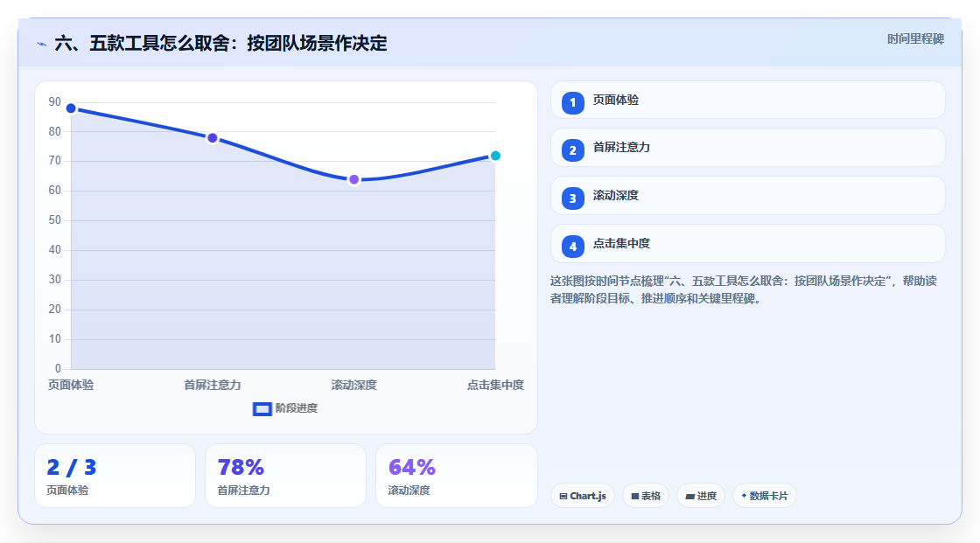
Task: Click the 78% 首屏注意力 stat card
Action: pyautogui.click(x=285, y=476)
